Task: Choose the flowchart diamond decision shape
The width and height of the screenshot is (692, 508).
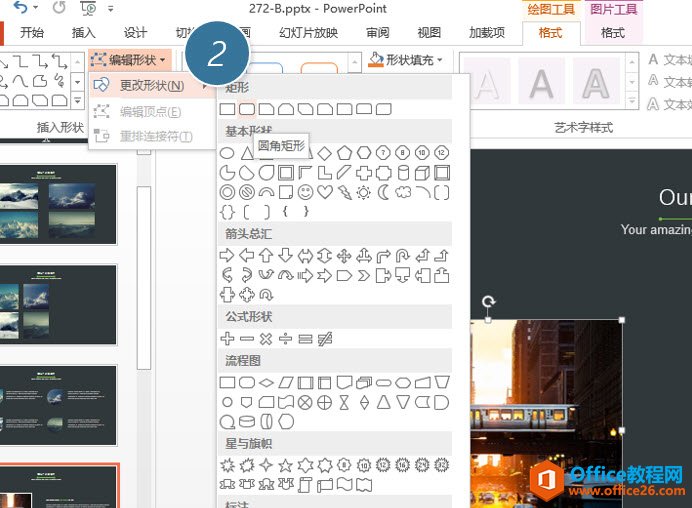Action: 266,382
